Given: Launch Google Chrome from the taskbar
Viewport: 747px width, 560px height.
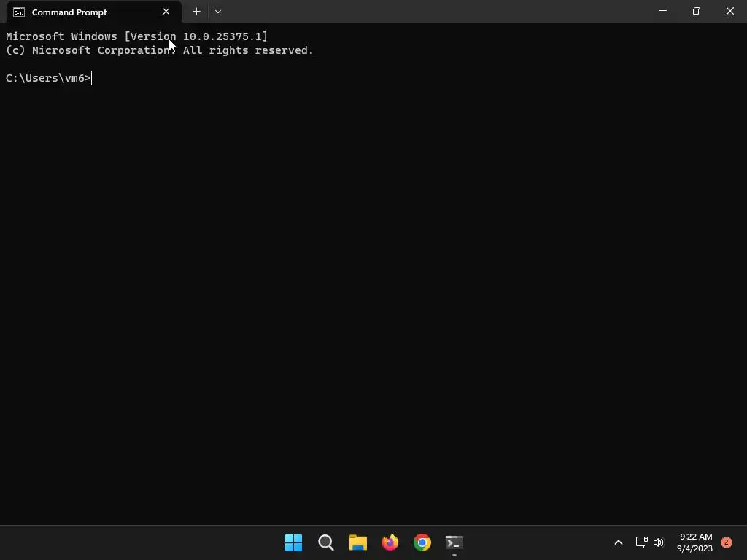Looking at the screenshot, I should pos(422,542).
